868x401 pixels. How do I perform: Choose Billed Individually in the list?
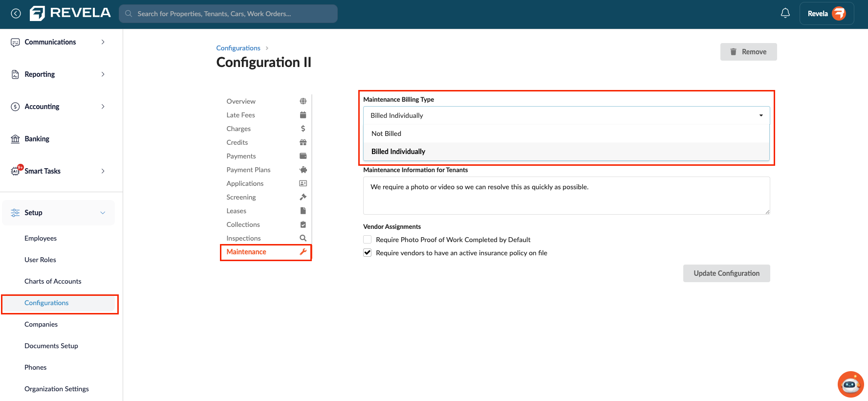[566, 152]
